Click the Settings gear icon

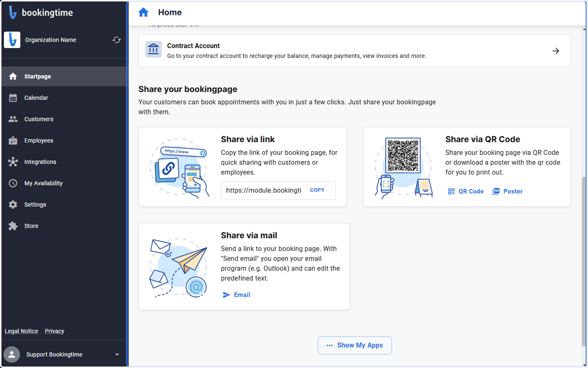pos(13,205)
